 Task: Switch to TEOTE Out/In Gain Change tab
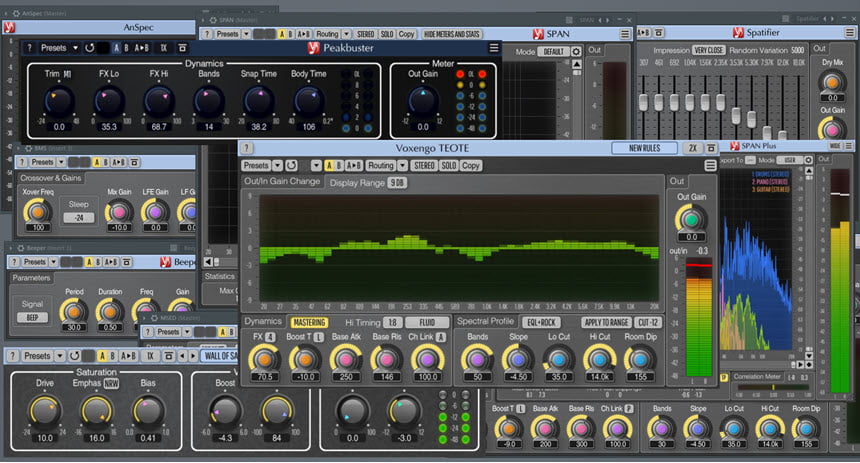point(282,182)
